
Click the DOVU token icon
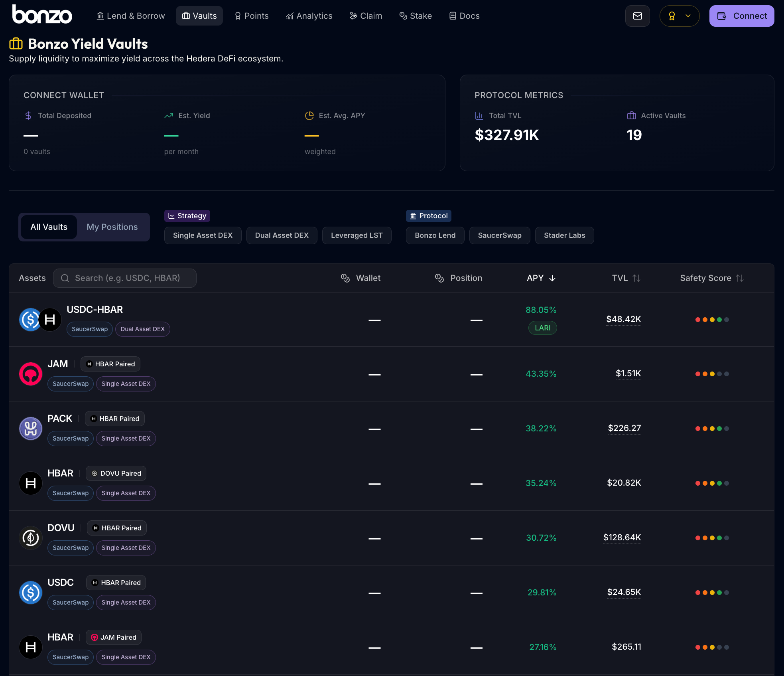(x=31, y=538)
